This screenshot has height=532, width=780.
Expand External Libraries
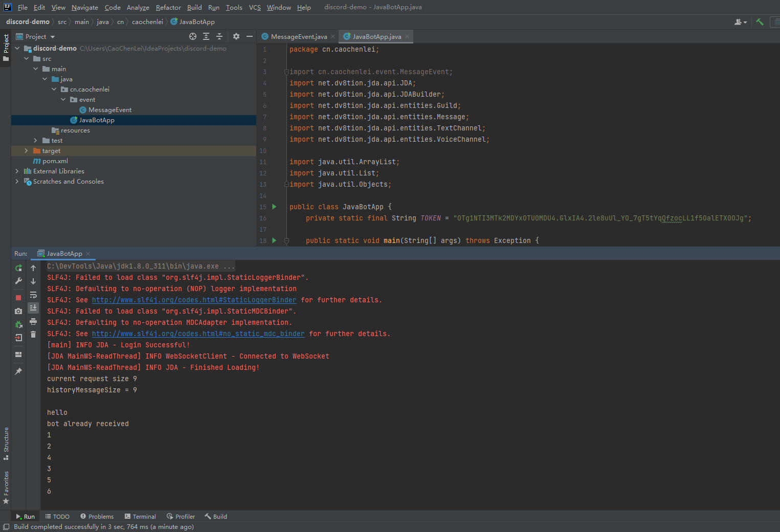click(x=17, y=171)
